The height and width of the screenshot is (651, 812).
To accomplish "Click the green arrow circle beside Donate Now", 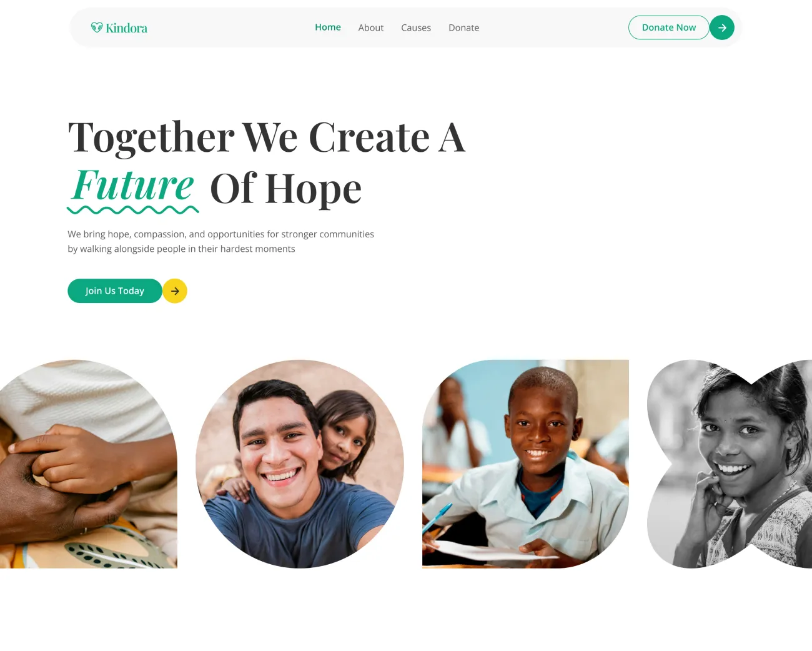I will click(x=722, y=27).
